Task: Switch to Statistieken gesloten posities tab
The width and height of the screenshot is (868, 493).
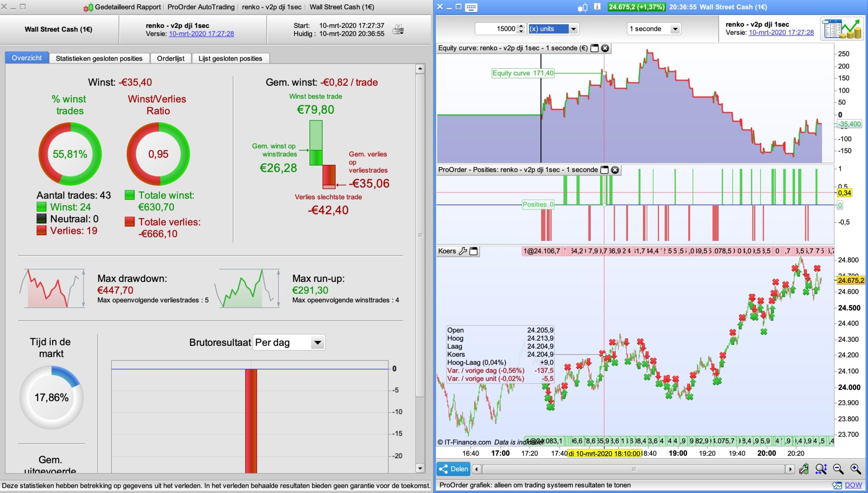Action: coord(99,58)
